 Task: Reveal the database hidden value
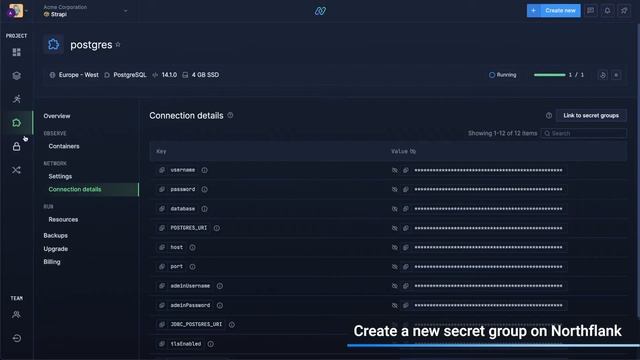pyautogui.click(x=395, y=209)
